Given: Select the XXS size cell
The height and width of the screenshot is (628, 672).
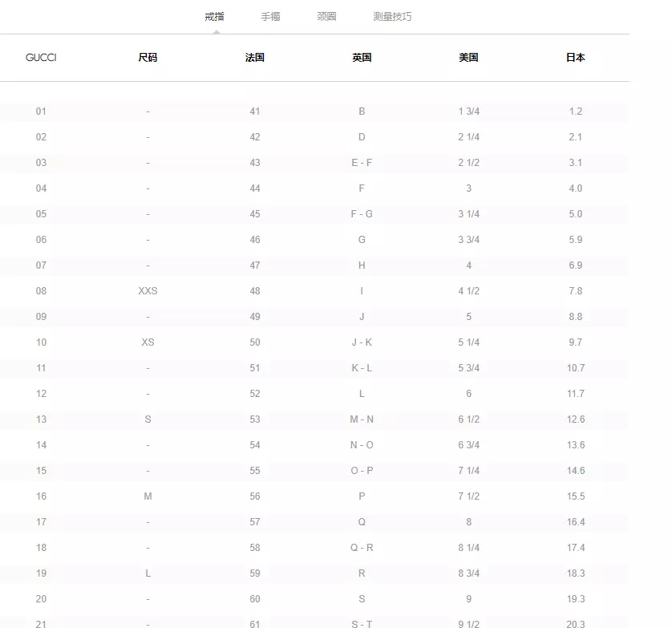Looking at the screenshot, I should point(148,291).
